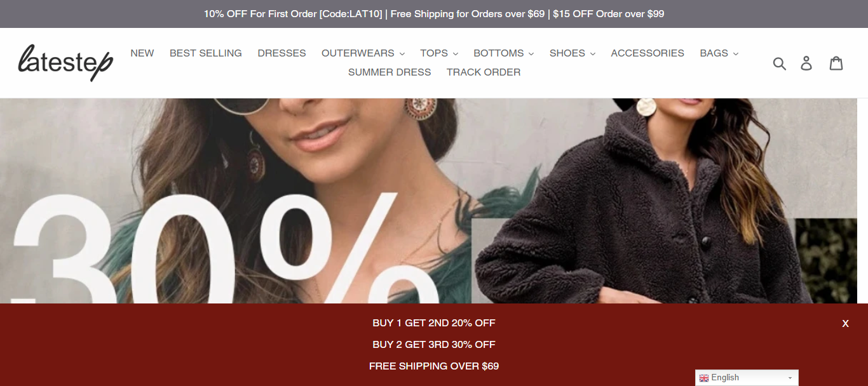
Task: Click the UK flag language icon
Action: (703, 378)
